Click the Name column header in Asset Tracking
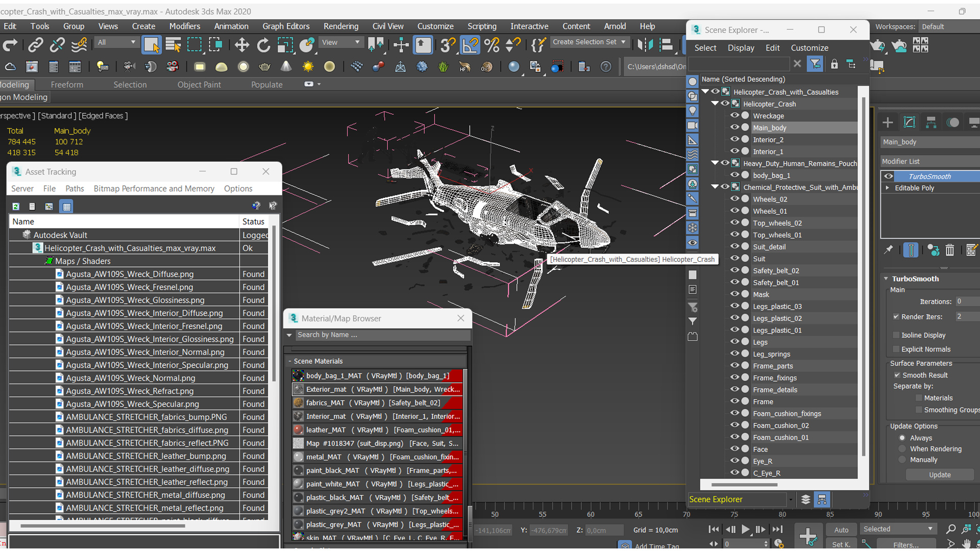This screenshot has width=980, height=551. pyautogui.click(x=124, y=221)
